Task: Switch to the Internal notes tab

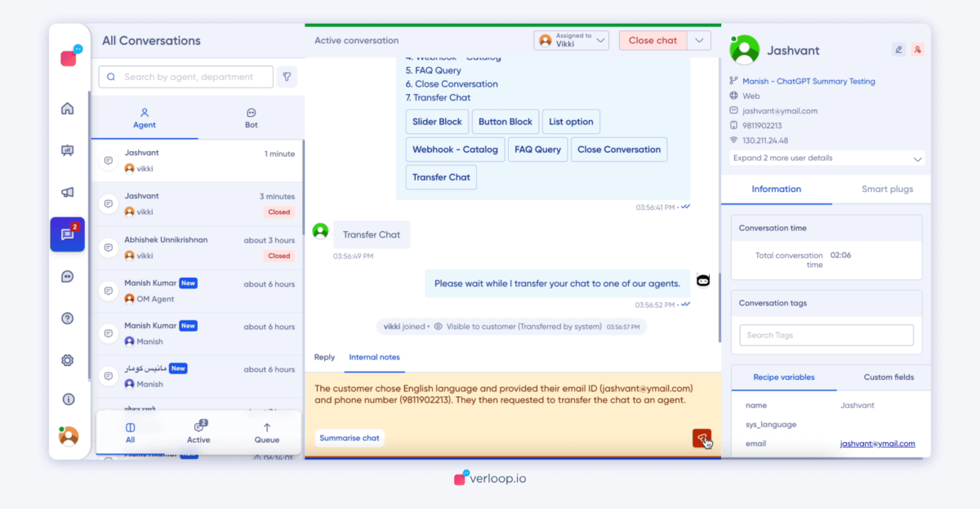Action: 374,357
